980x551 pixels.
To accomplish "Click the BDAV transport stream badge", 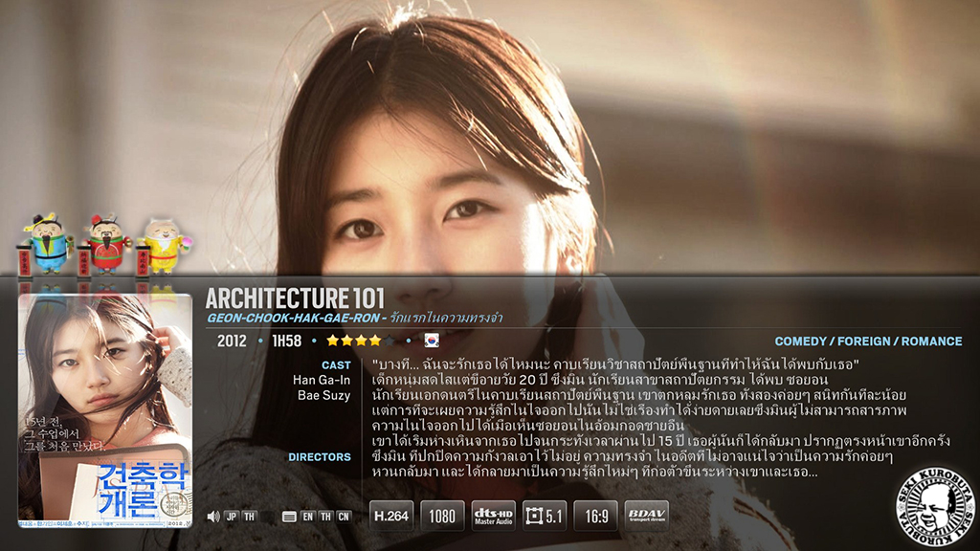I will [x=647, y=516].
